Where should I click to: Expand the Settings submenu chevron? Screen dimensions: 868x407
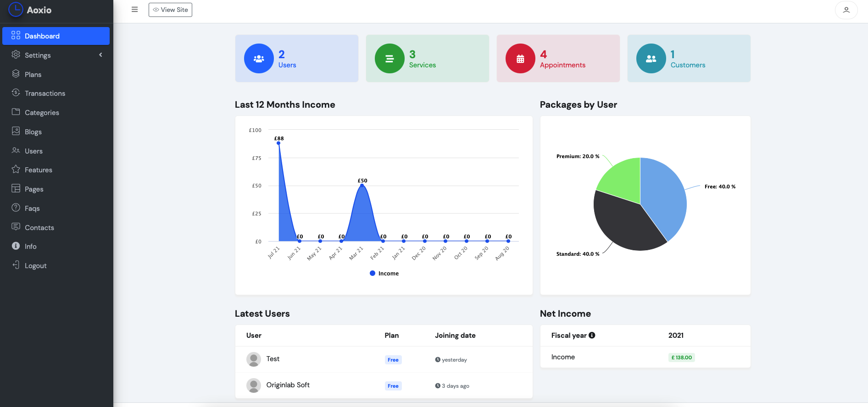click(100, 55)
